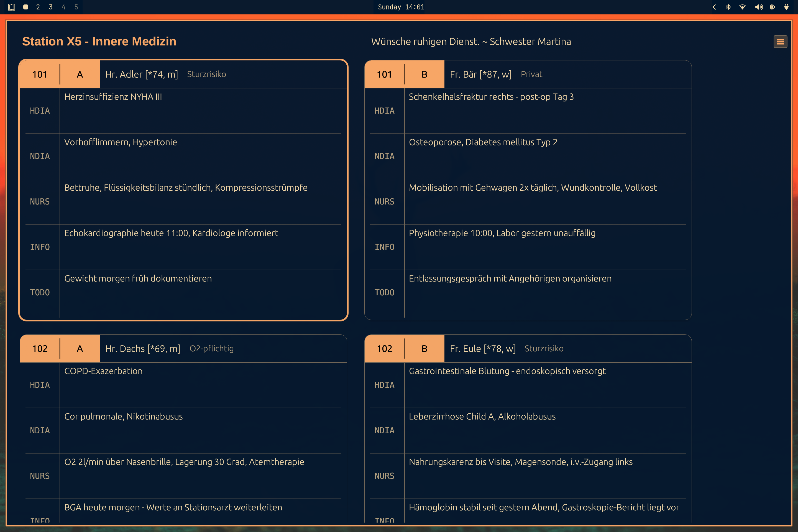Viewport: 798px width, 532px height.
Task: Click the NURS label in Hr. Adler's card
Action: coord(40,202)
